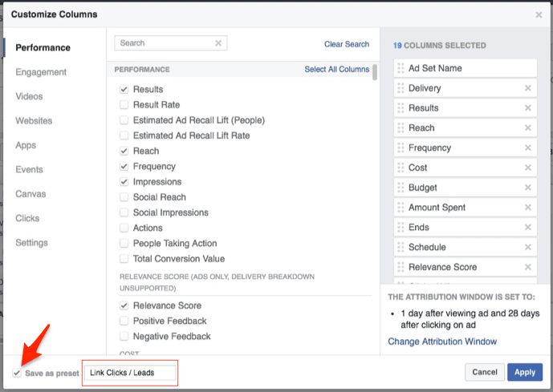553x392 pixels.
Task: Remove the Cost column with its X icon
Action: tap(527, 168)
